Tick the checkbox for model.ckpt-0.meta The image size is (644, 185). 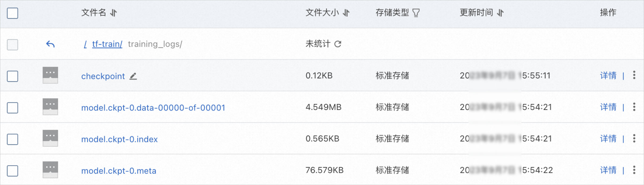click(x=13, y=171)
